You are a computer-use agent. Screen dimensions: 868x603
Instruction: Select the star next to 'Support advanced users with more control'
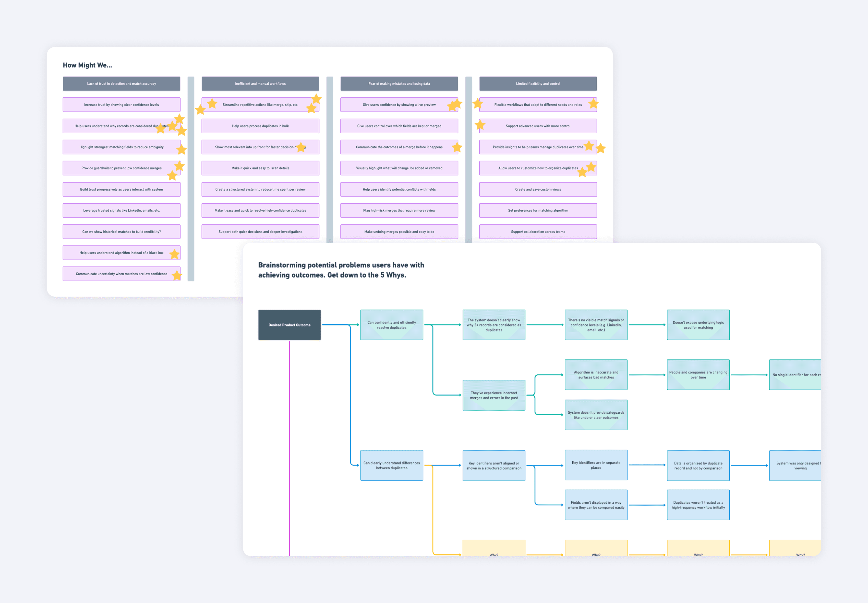click(480, 125)
